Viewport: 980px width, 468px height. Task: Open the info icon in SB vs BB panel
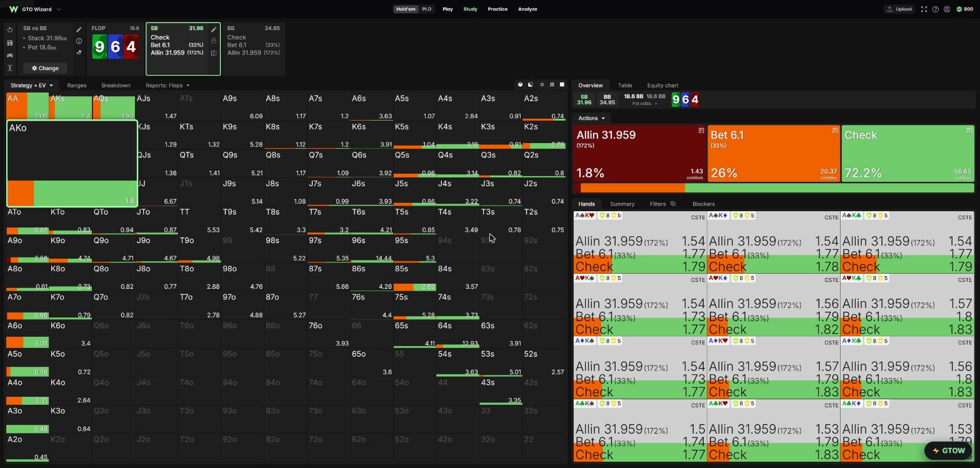coord(79,41)
